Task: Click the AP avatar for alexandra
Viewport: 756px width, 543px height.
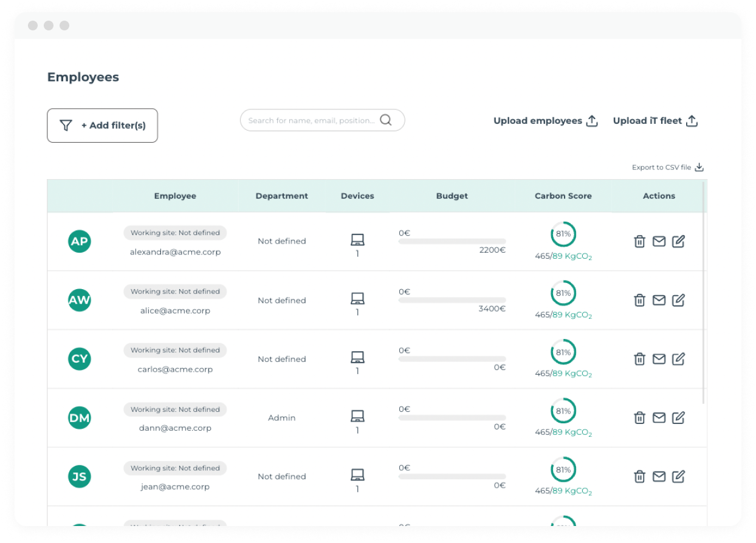Action: (x=79, y=241)
